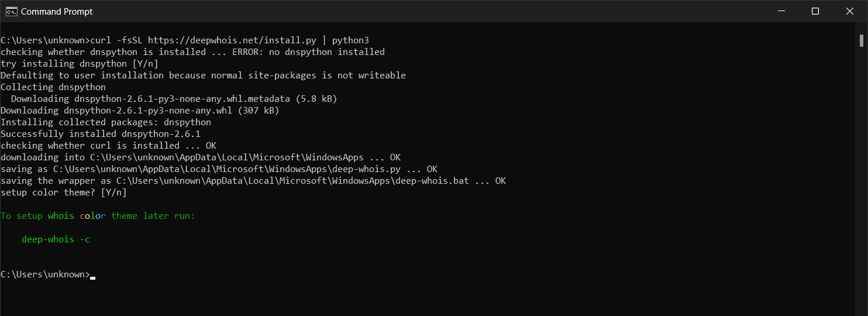The image size is (868, 316).
Task: Click the "Collecting dnspython" line
Action: coord(53,87)
